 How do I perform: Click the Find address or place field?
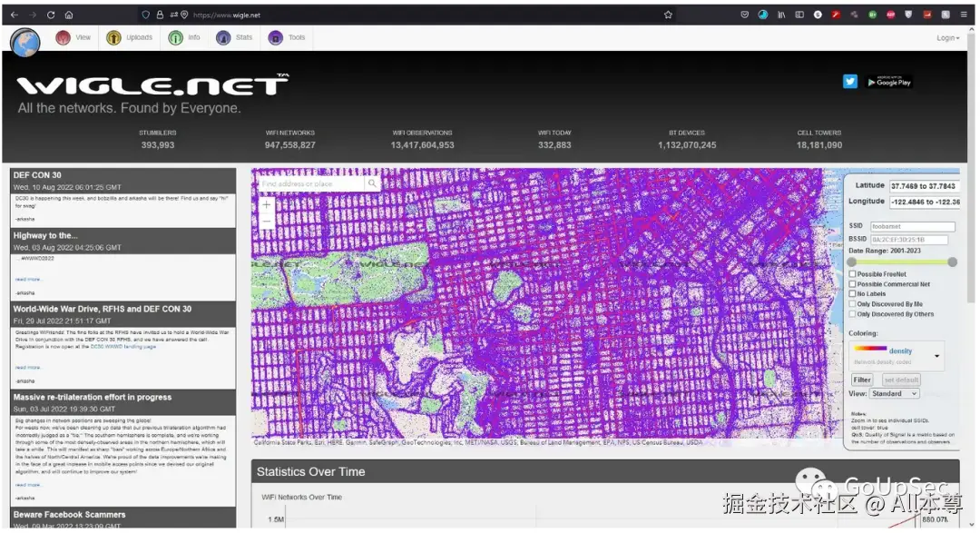(310, 183)
